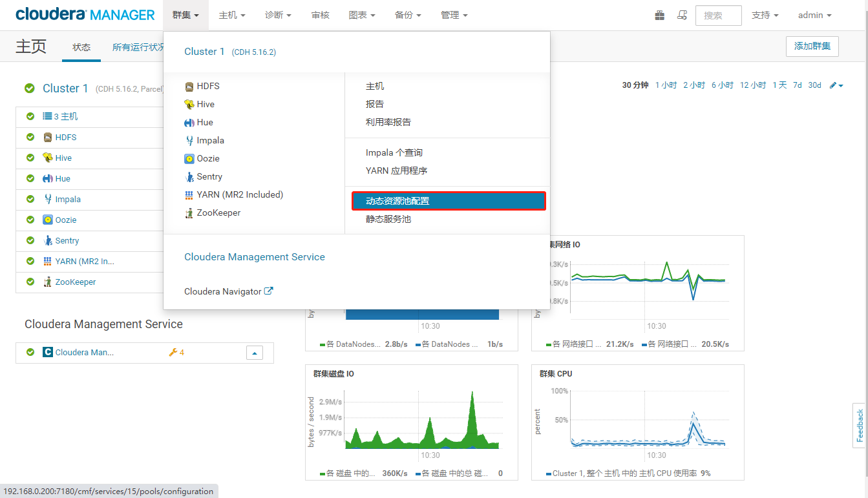Click the Impala icon in the cluster service list

[48, 200]
